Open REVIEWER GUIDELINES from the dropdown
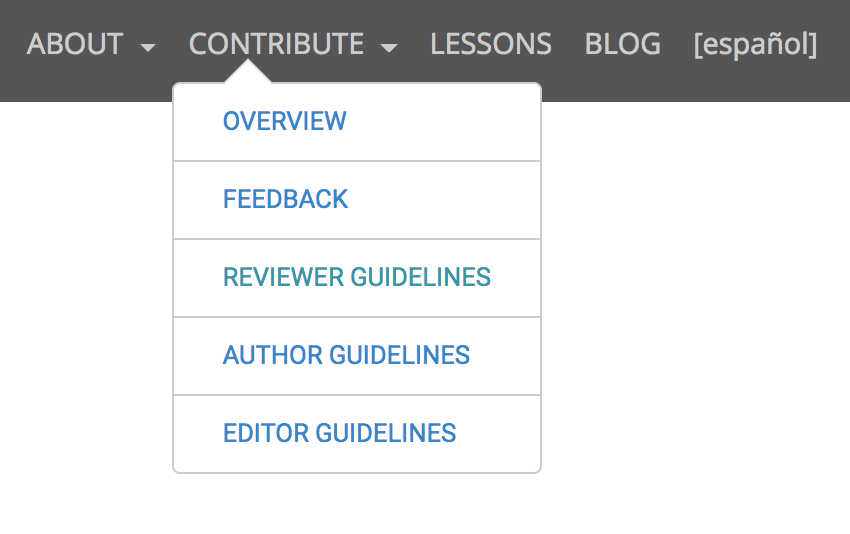The width and height of the screenshot is (850, 534). tap(357, 277)
